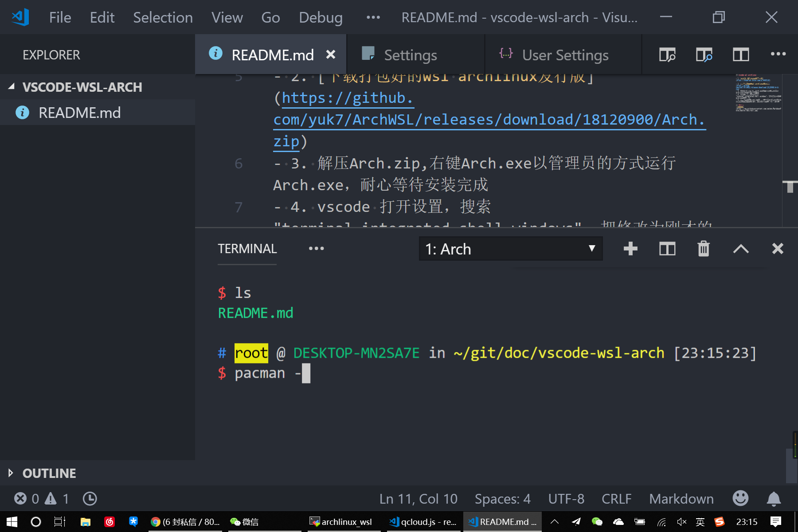Change language mode via Markdown indicator
Screen dimensions: 798x532
point(681,499)
